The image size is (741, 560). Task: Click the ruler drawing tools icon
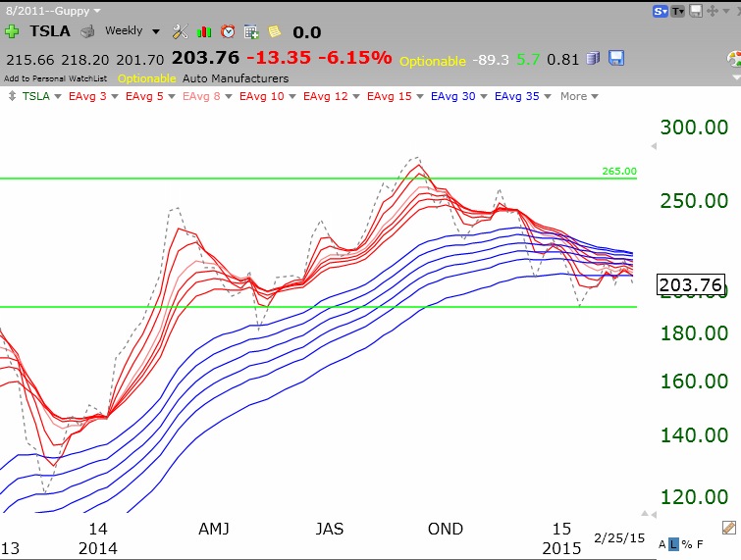pos(728,528)
